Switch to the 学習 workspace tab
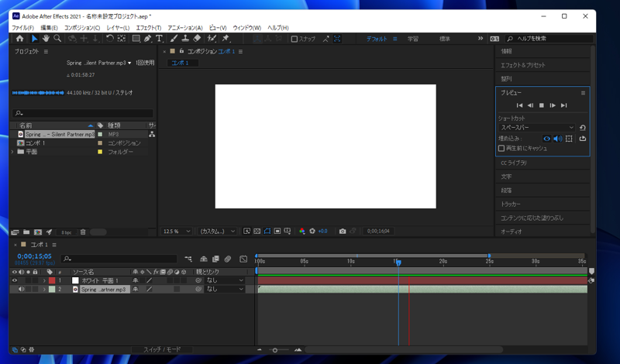 [x=413, y=39]
